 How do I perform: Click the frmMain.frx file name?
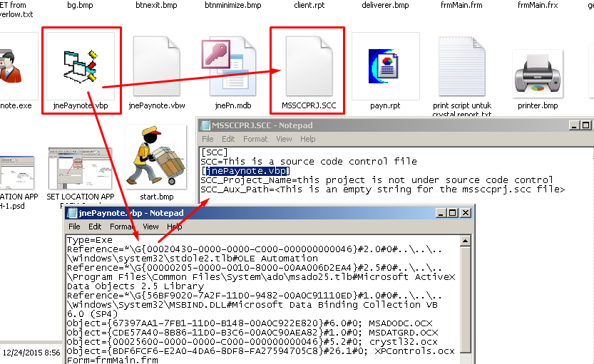coord(538,5)
